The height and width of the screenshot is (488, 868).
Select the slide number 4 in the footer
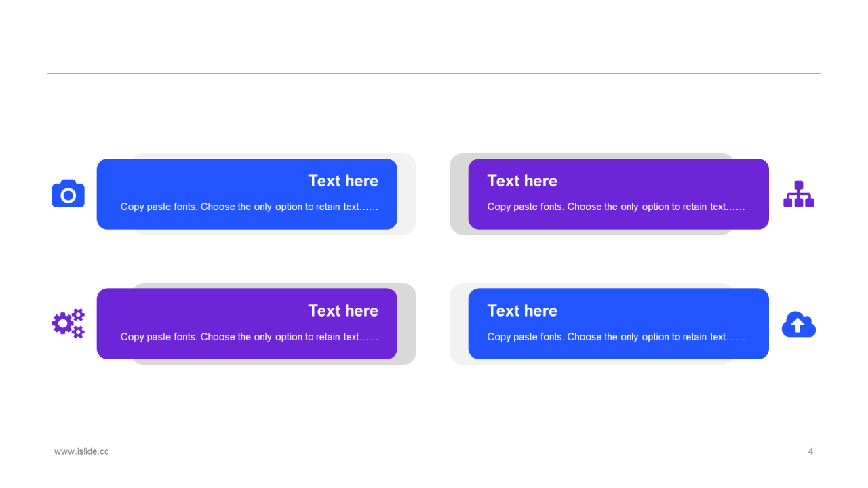tap(810, 451)
